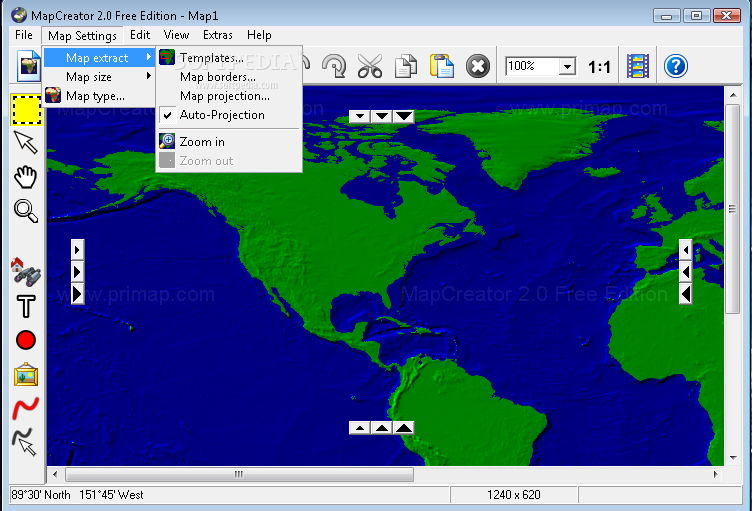752x511 pixels.
Task: Click the 100% zoom level field
Action: 532,66
